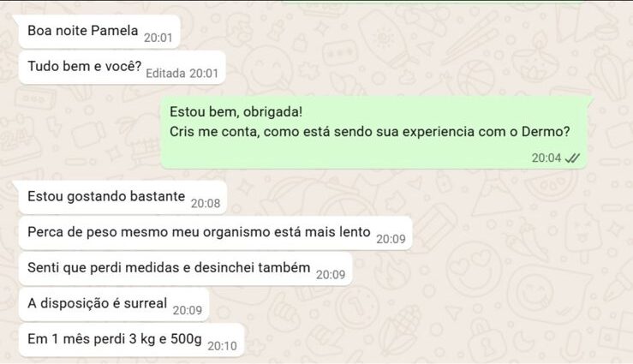Select the 'Senti que perdi medidas' message
Image resolution: width=633 pixels, height=364 pixels.
tap(185, 269)
